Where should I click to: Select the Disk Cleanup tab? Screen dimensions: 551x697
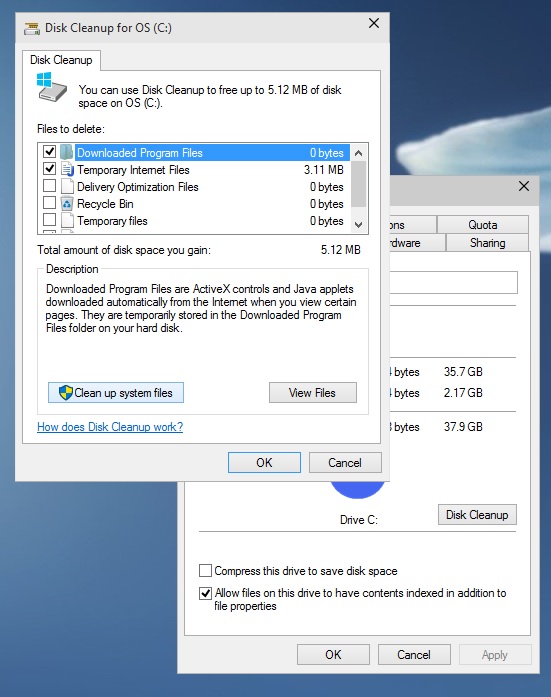coord(61,60)
